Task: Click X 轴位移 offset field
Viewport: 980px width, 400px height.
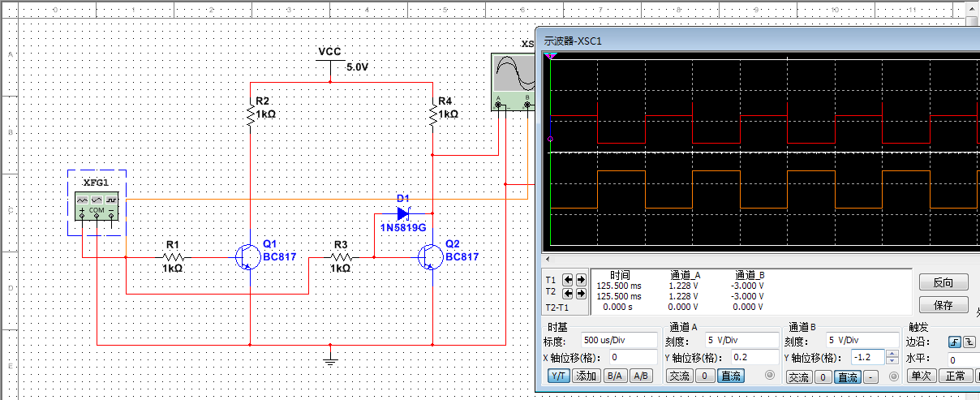Action: click(633, 357)
